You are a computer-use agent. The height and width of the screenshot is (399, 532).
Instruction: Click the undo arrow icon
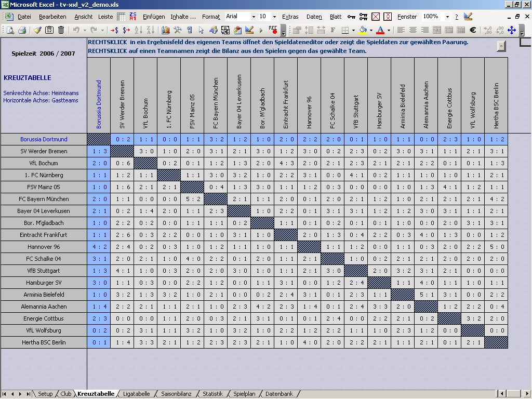pos(76,30)
